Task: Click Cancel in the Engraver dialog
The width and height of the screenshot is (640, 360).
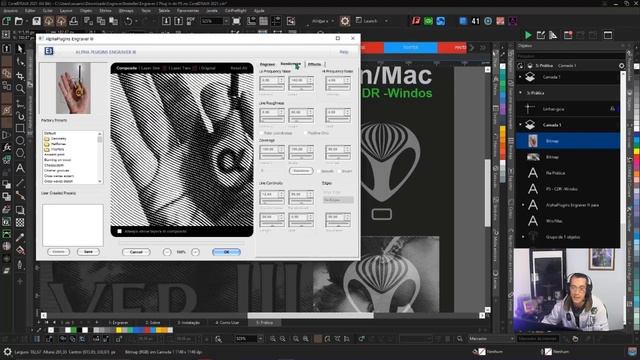Action: 136,252
